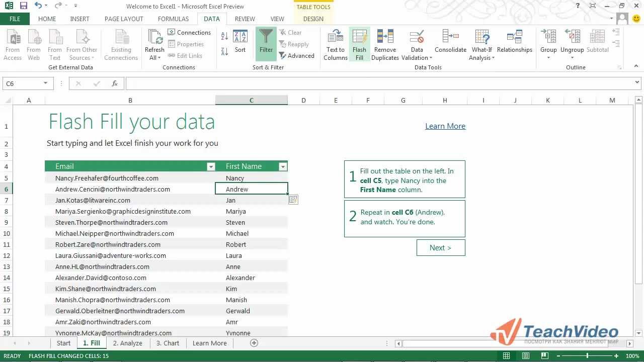
Task: Expand the Name Box dropdown
Action: point(46,83)
